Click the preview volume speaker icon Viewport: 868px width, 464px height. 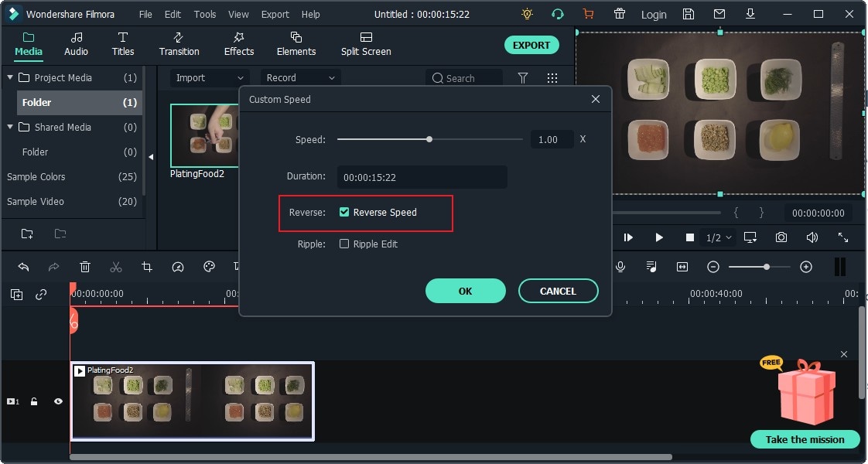click(x=812, y=237)
